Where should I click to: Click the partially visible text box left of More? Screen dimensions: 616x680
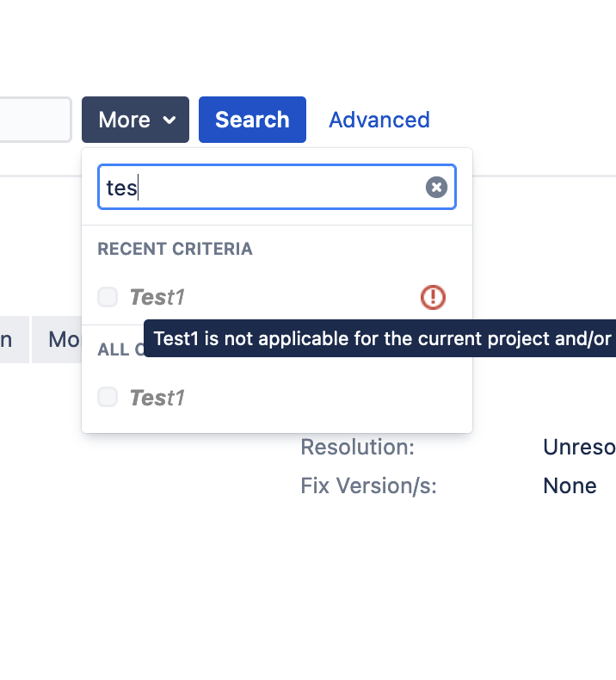click(x=34, y=120)
